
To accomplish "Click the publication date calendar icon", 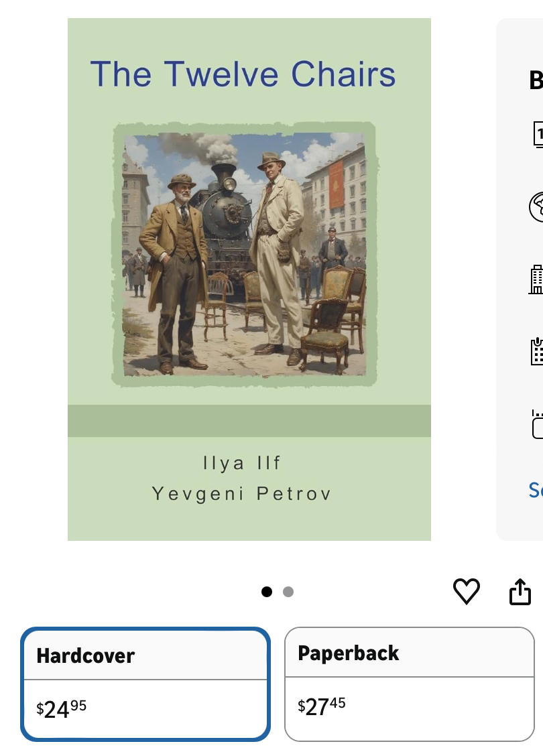I will point(537,351).
